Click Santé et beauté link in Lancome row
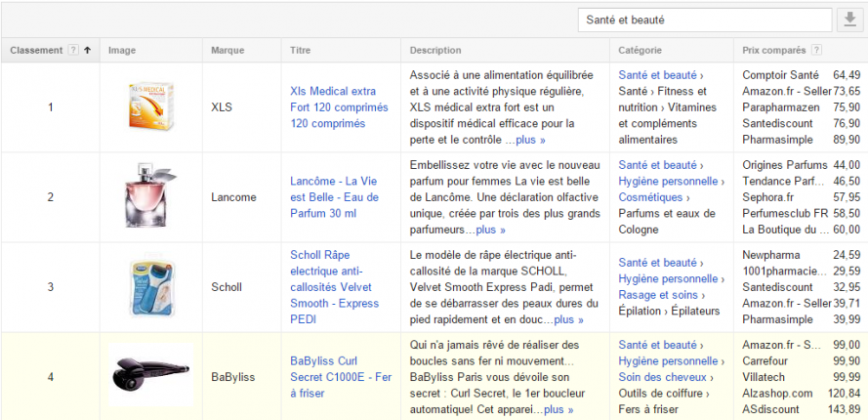868x420 pixels. [x=657, y=164]
